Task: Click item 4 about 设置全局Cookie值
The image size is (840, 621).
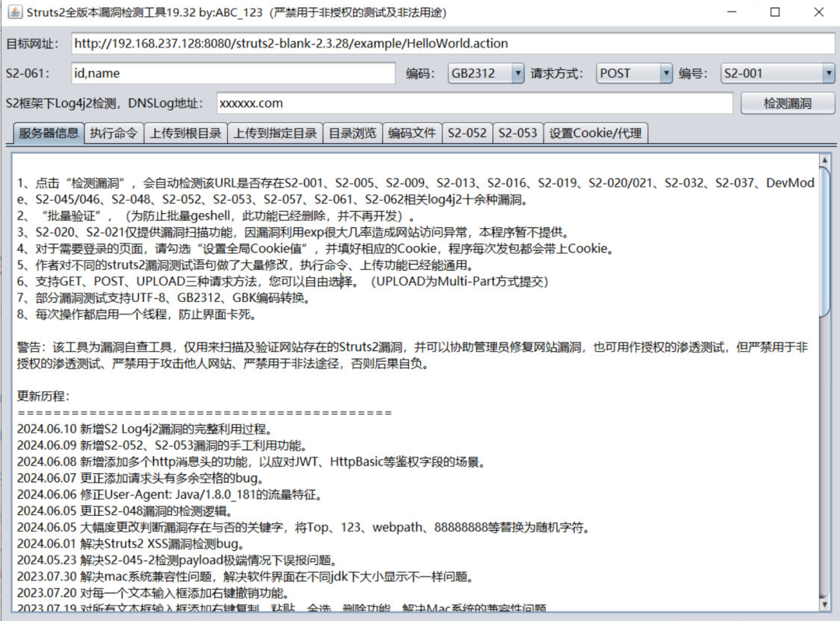Action: coord(316,248)
